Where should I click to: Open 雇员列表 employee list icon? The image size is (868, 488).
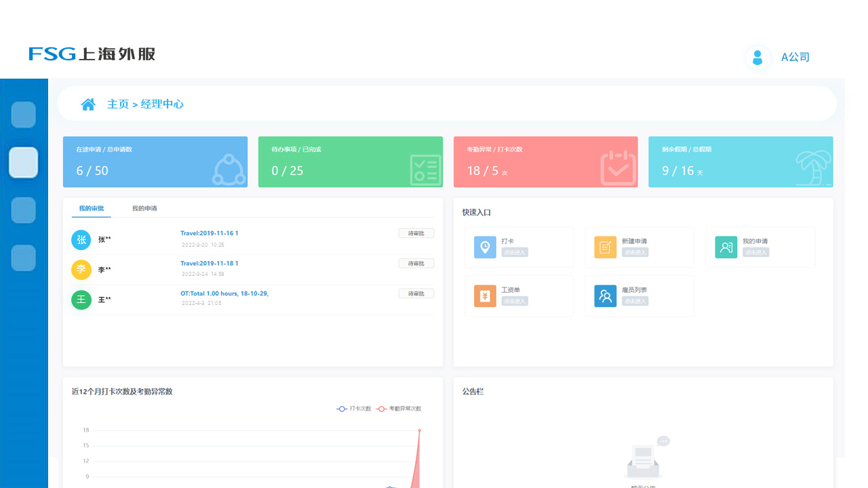(x=606, y=296)
